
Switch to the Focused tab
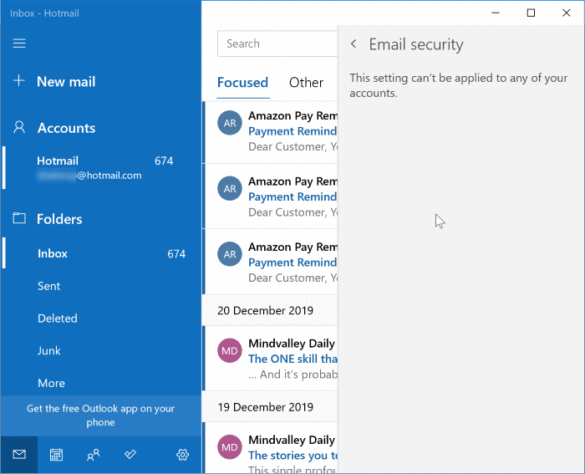click(243, 82)
